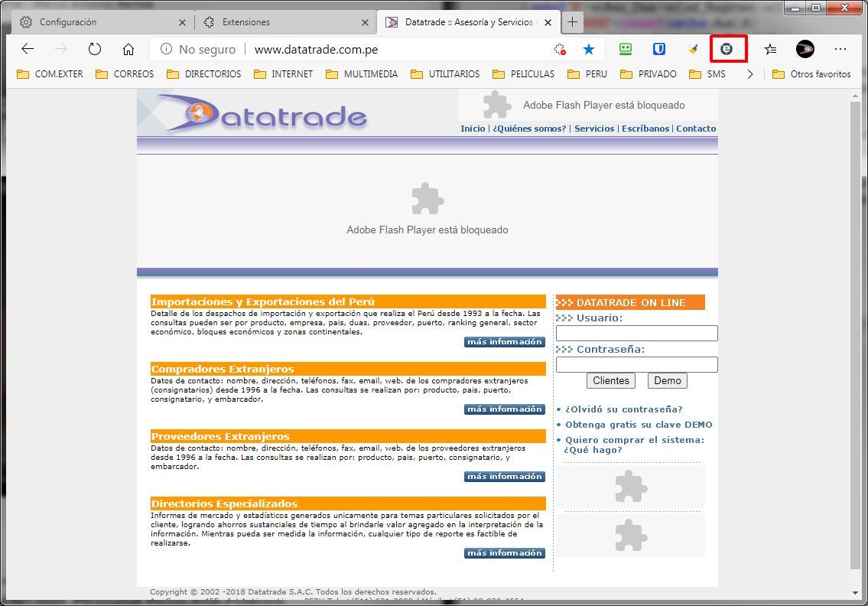Open the PERU favorites folder
868x606 pixels.
coord(587,74)
